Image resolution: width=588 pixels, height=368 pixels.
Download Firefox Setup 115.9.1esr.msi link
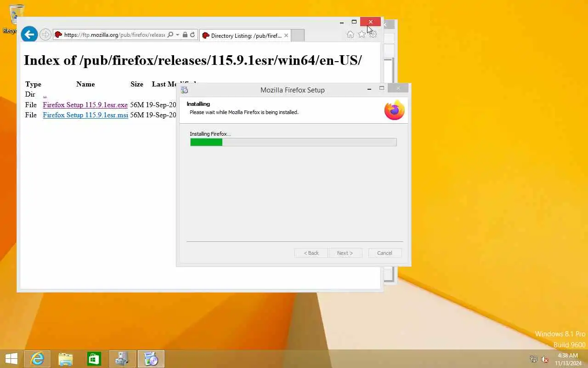(85, 115)
